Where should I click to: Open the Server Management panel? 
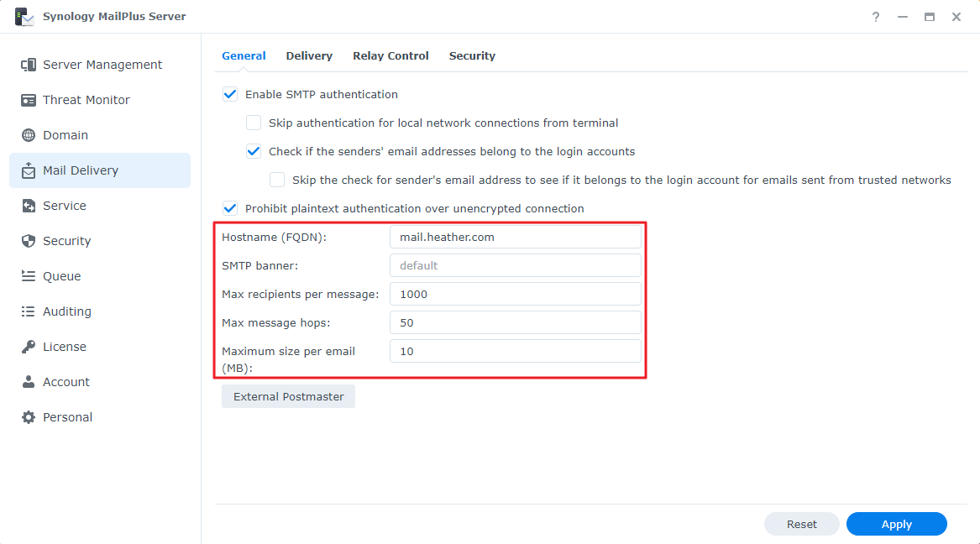[x=29, y=64]
